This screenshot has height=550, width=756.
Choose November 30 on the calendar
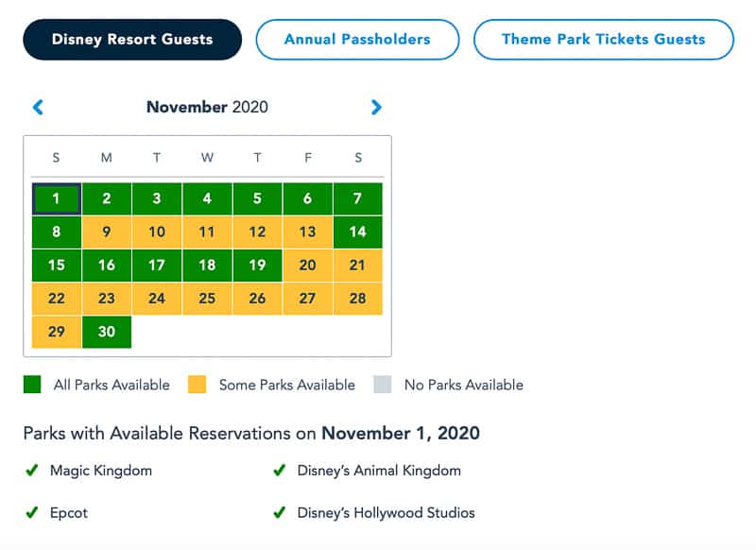[x=106, y=332]
